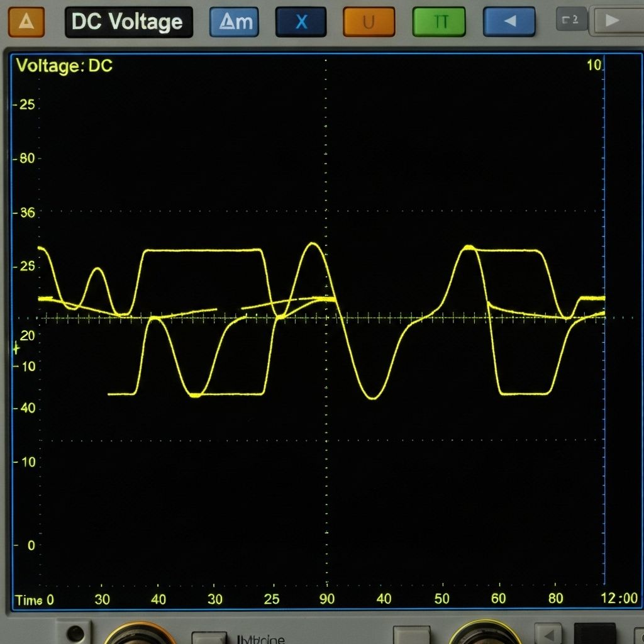This screenshot has width=644, height=644.
Task: Activate the blue X multiply function icon
Action: click(301, 21)
